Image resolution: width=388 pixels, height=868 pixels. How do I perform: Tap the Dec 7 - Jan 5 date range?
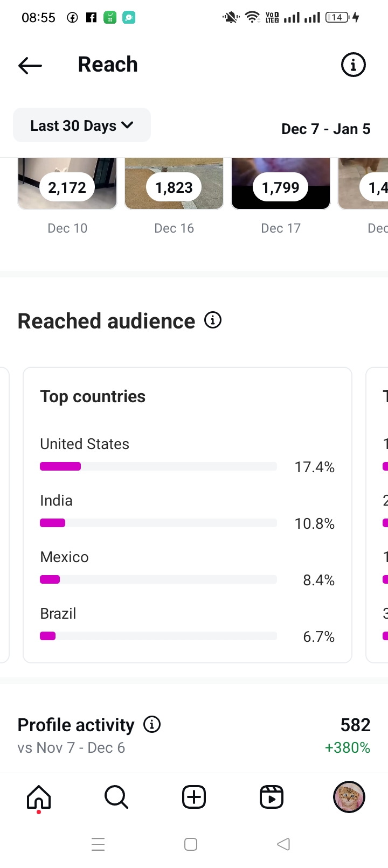pos(325,129)
